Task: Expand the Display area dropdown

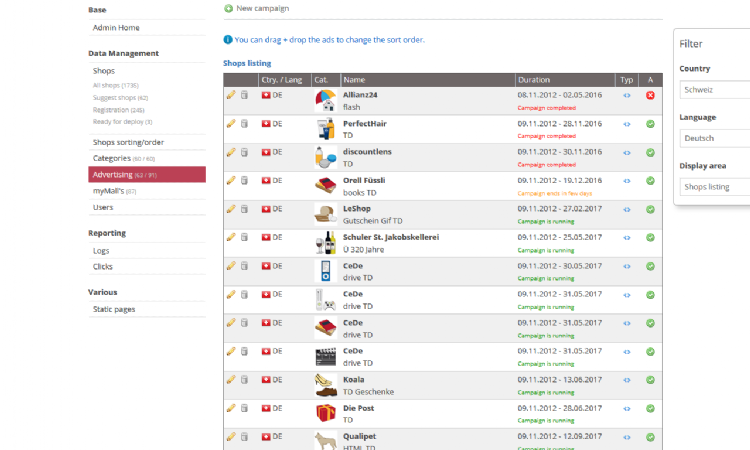Action: pos(714,187)
